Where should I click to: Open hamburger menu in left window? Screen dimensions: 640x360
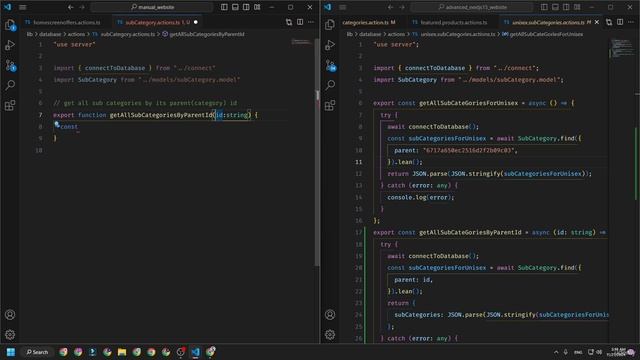(x=23, y=7)
